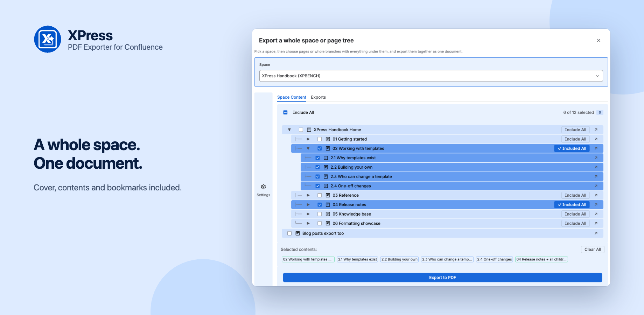Click selected tag 02 Working with templates

[308, 259]
